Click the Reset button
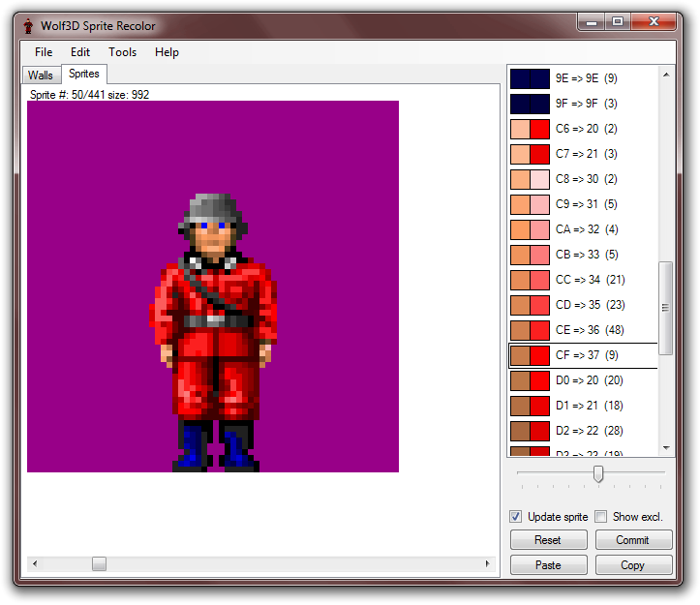Viewport: 700px width, 605px height. point(548,540)
